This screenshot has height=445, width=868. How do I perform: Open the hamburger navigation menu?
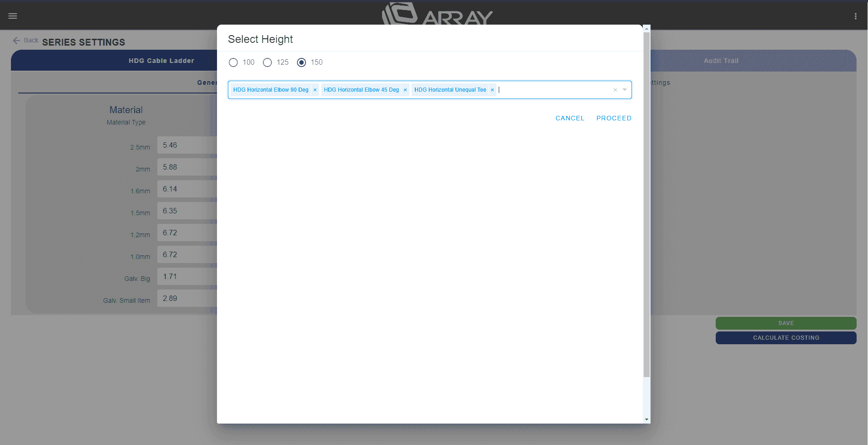coord(12,16)
